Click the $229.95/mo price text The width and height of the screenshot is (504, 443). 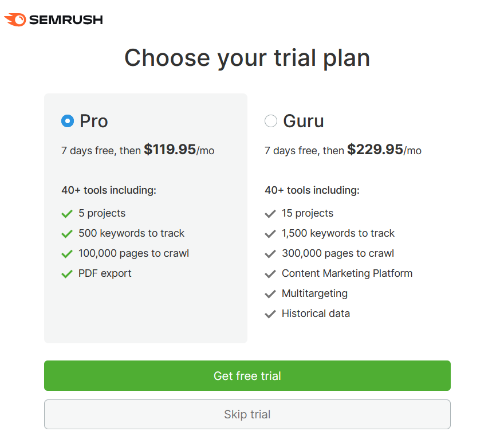click(x=384, y=150)
